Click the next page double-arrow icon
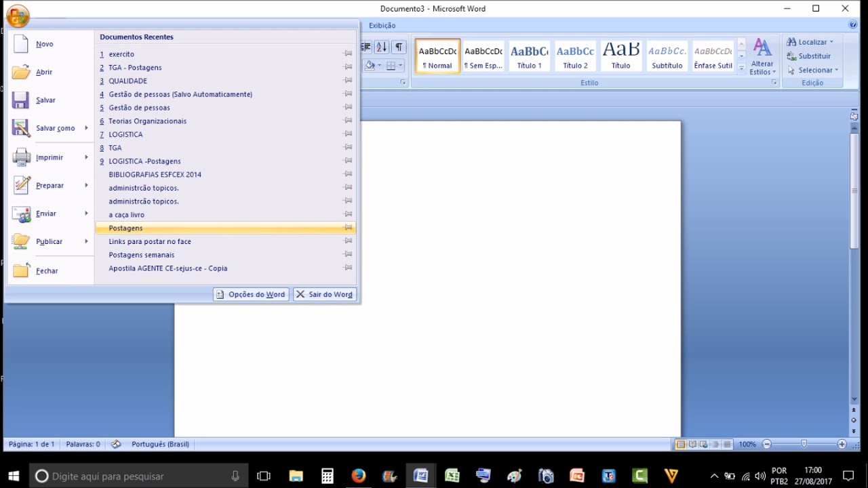Screen dimensions: 868x488 (x=854, y=431)
